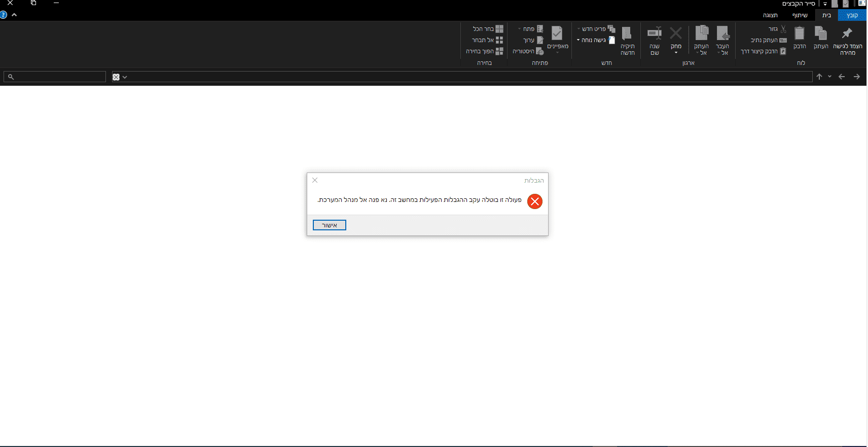Image resolution: width=868 pixels, height=447 pixels.
Task: Open the New item (פריט חדש) dropdown
Action: [596, 29]
